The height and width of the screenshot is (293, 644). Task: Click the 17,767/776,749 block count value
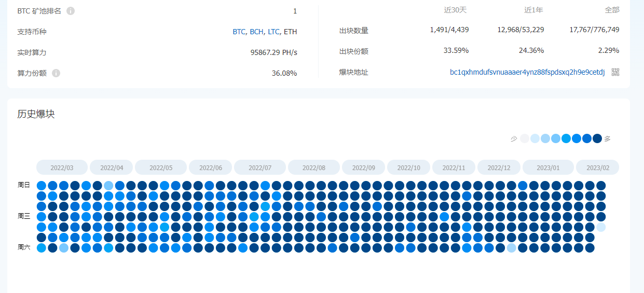tap(594, 30)
